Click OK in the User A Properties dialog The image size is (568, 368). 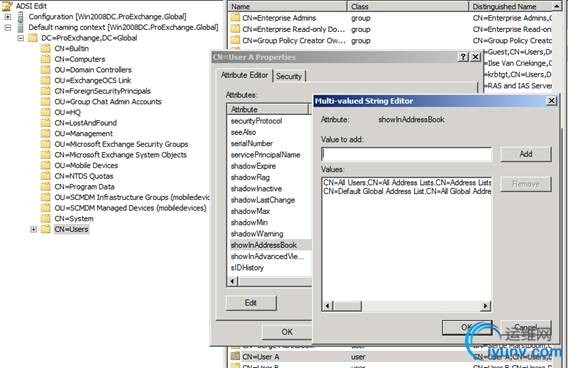[x=287, y=332]
